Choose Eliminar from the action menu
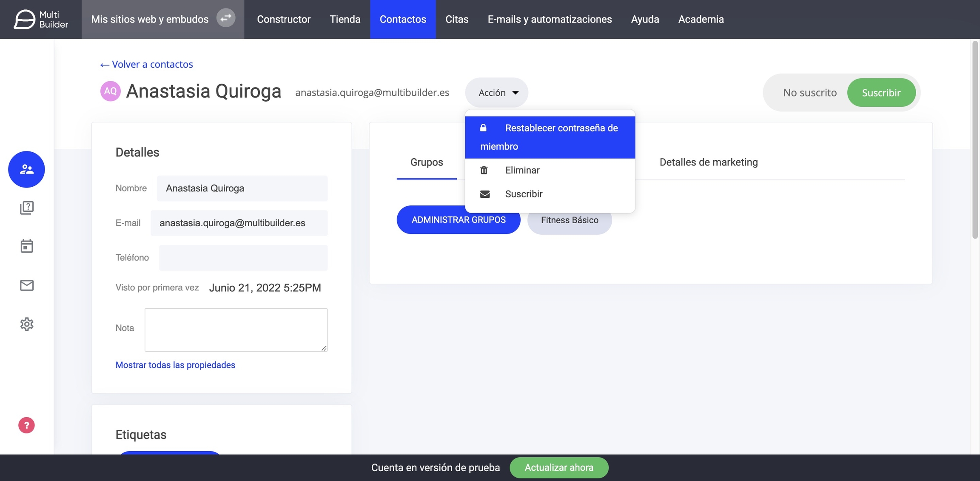The image size is (980, 481). [522, 170]
